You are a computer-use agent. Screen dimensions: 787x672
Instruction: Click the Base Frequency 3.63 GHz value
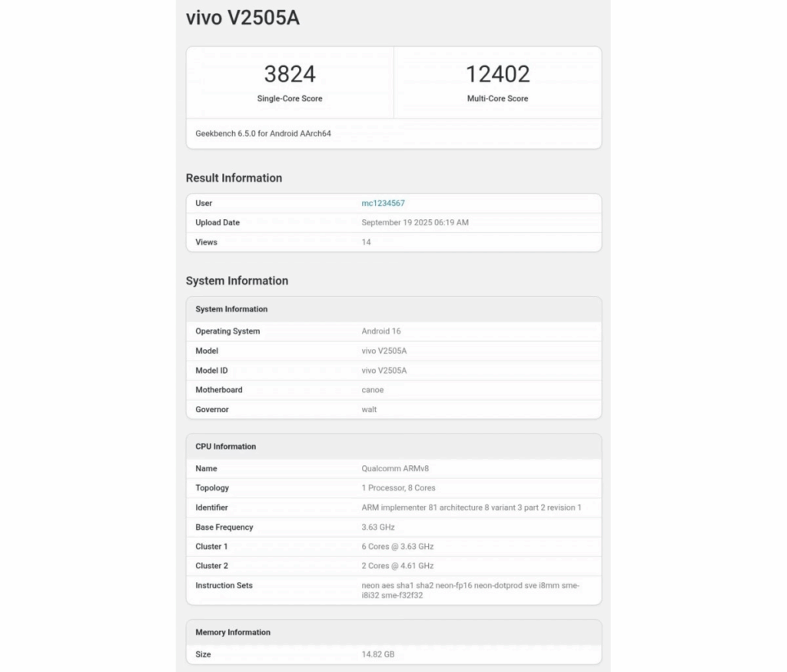click(x=380, y=527)
